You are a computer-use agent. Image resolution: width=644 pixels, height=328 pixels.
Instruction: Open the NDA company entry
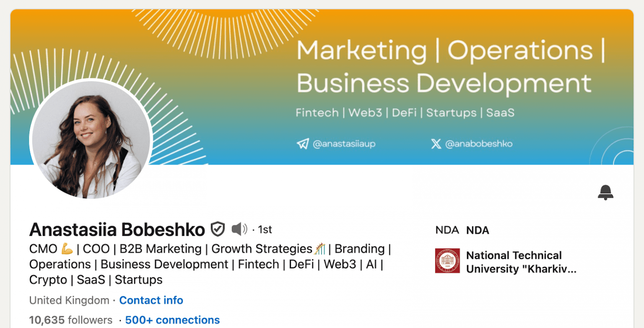477,230
